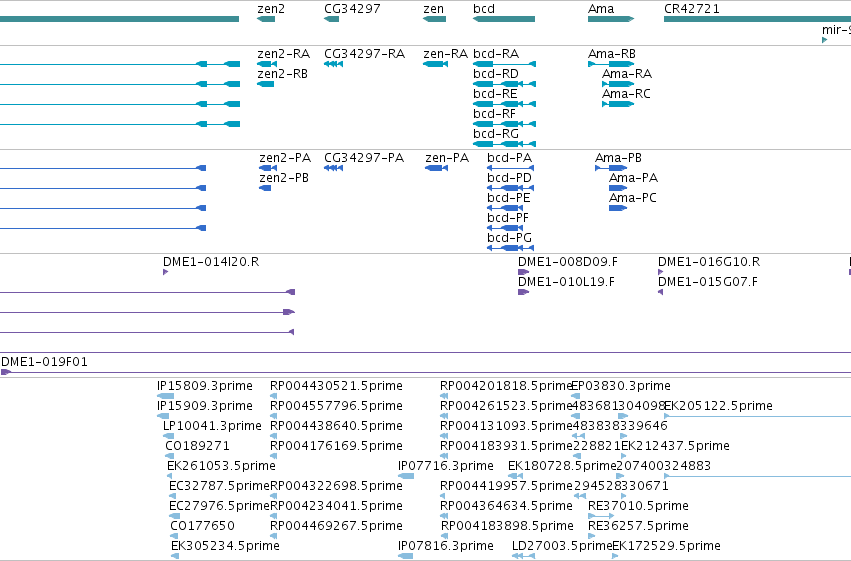This screenshot has width=851, height=561.
Task: Click the Ama-RC transcript label
Action: click(x=626, y=94)
